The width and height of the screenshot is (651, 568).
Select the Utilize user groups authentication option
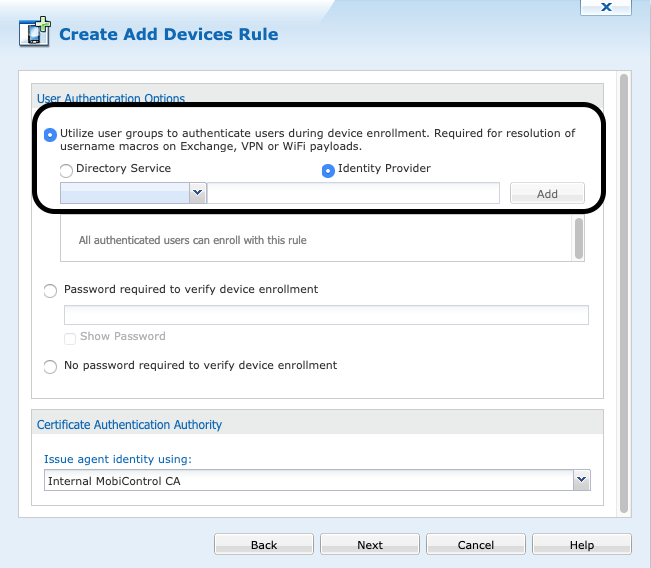tap(50, 134)
